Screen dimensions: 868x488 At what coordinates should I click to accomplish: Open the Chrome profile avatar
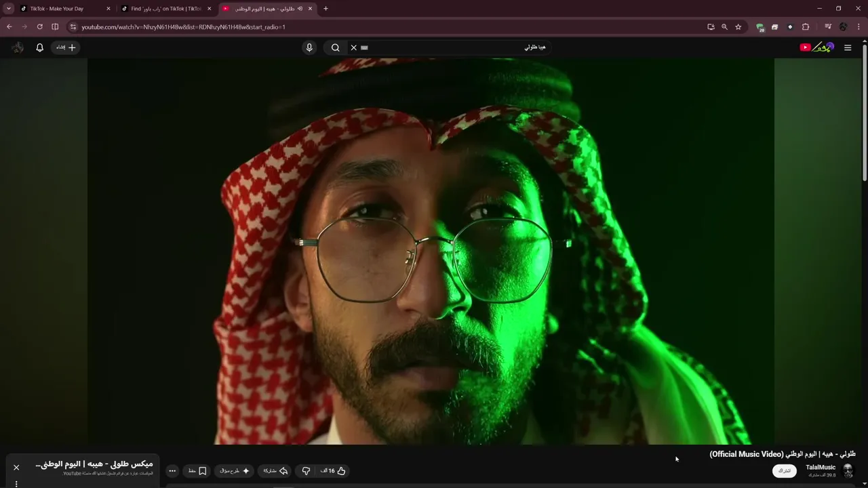(844, 27)
